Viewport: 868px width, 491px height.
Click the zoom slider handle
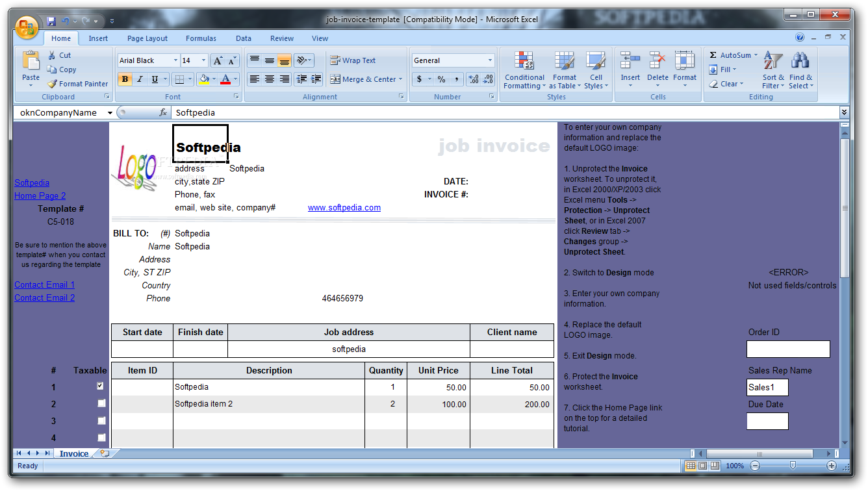(793, 466)
